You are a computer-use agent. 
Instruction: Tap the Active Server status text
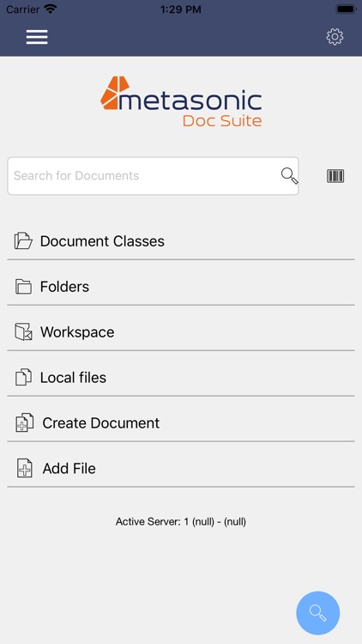[x=181, y=521]
